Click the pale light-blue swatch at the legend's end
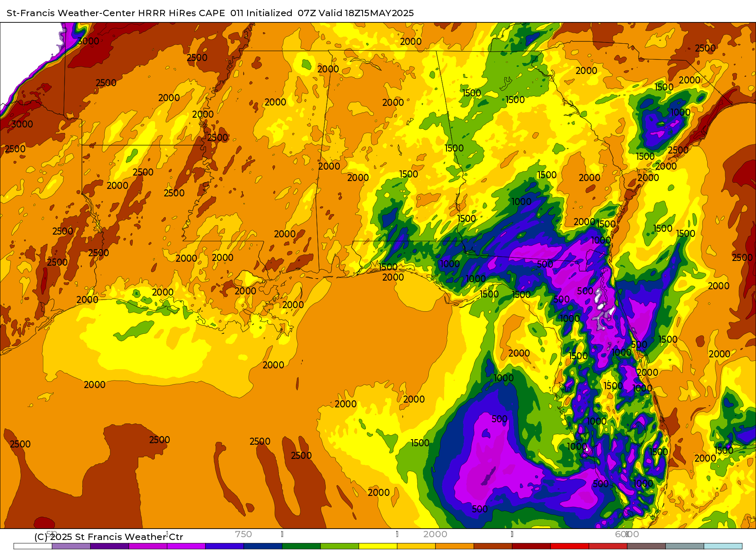Viewport: 756px width, 551px height. (723, 546)
